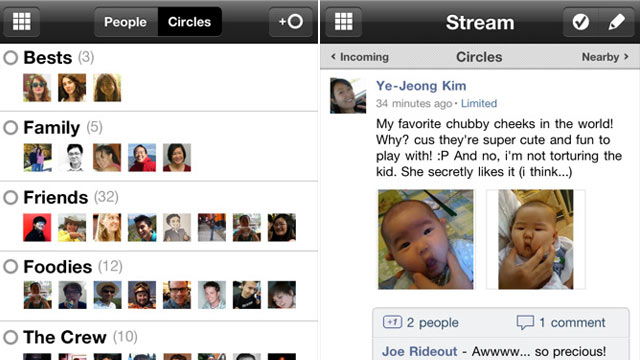Select the Friends circle radio button
The height and width of the screenshot is (360, 640).
[11, 198]
